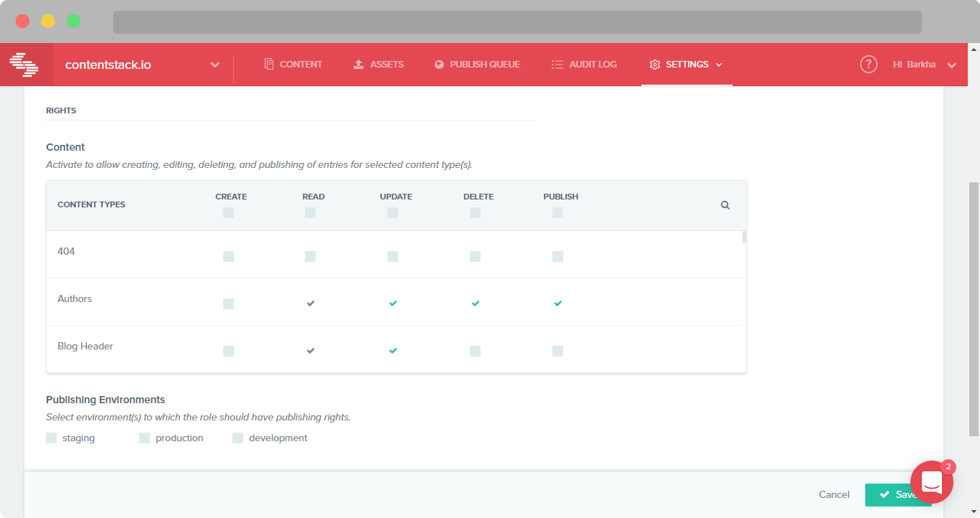Select the development environment checkbox
The image size is (980, 518).
pos(237,438)
